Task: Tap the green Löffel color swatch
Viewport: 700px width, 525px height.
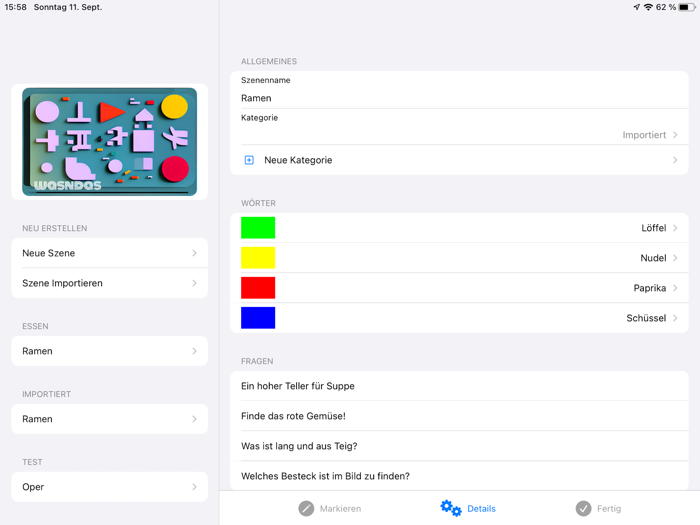Action: pos(258,228)
